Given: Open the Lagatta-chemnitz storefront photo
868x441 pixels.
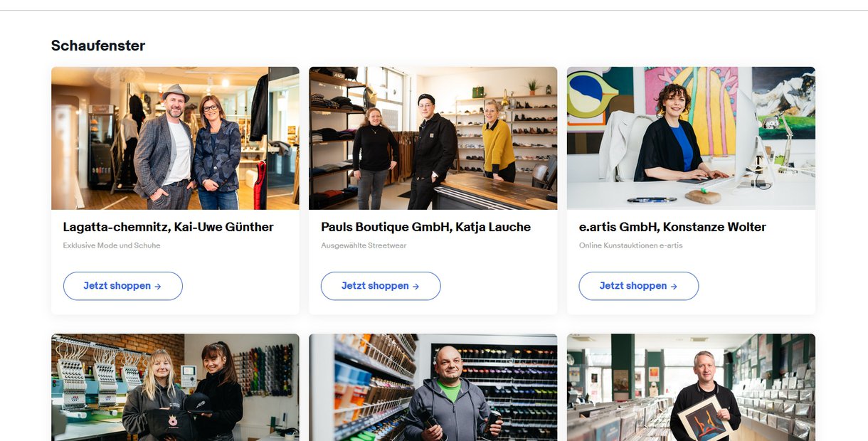Looking at the screenshot, I should [x=175, y=138].
